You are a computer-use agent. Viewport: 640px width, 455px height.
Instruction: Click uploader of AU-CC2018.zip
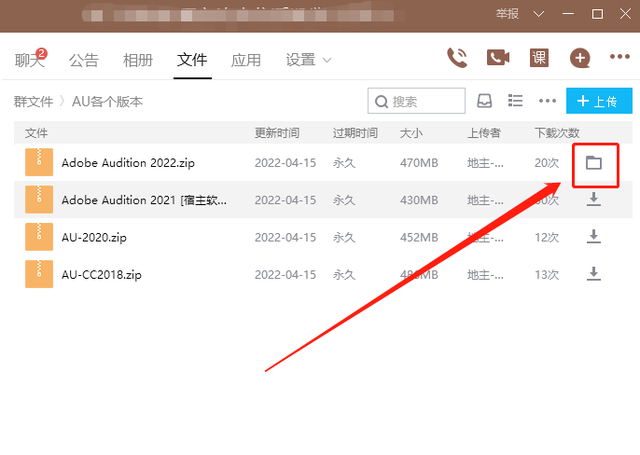pyautogui.click(x=485, y=275)
